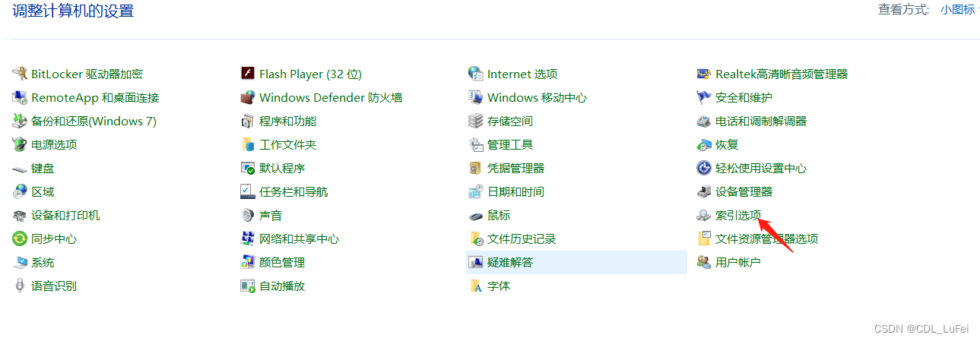
Task: Open the 网络和共享中心 text link
Action: point(299,238)
